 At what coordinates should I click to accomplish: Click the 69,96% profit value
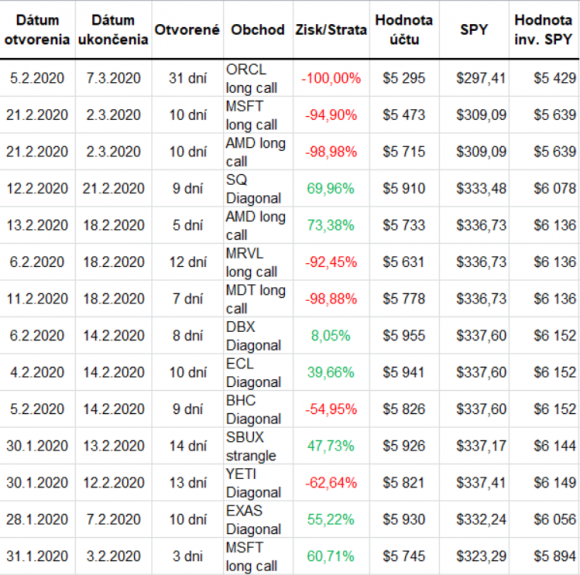pyautogui.click(x=331, y=189)
